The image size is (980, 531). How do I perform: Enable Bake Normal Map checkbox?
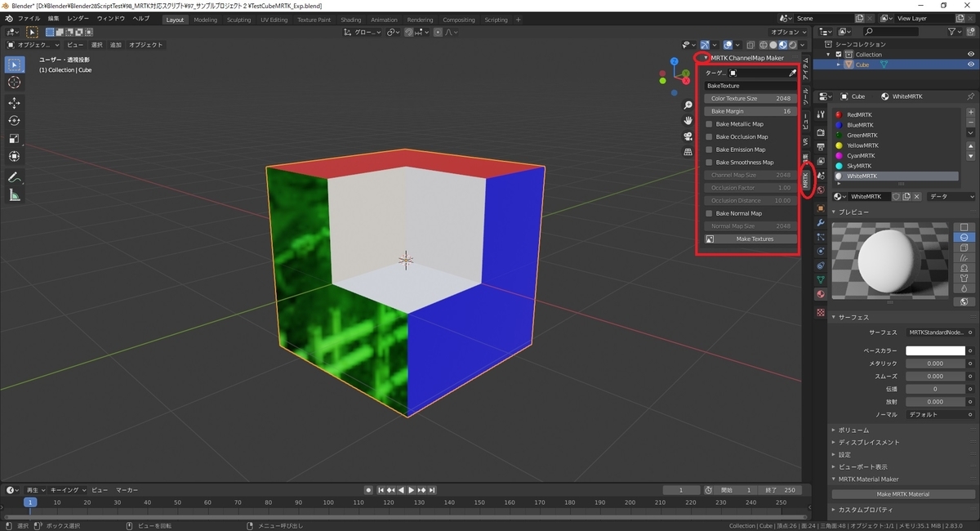709,213
